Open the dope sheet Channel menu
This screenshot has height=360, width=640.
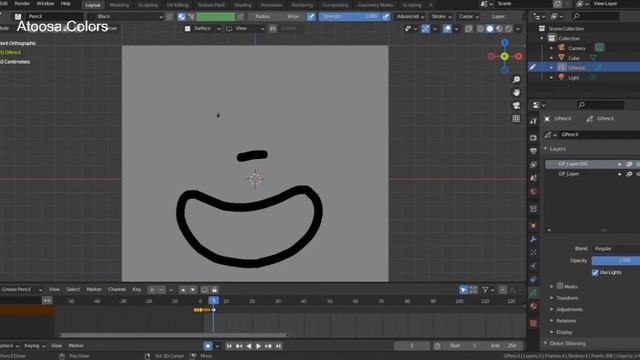(x=117, y=289)
